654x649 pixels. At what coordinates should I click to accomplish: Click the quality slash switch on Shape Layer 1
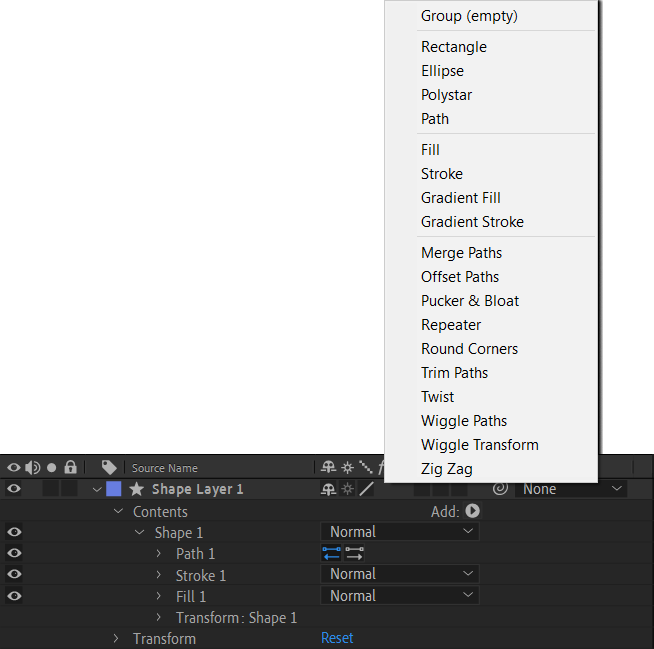[366, 489]
